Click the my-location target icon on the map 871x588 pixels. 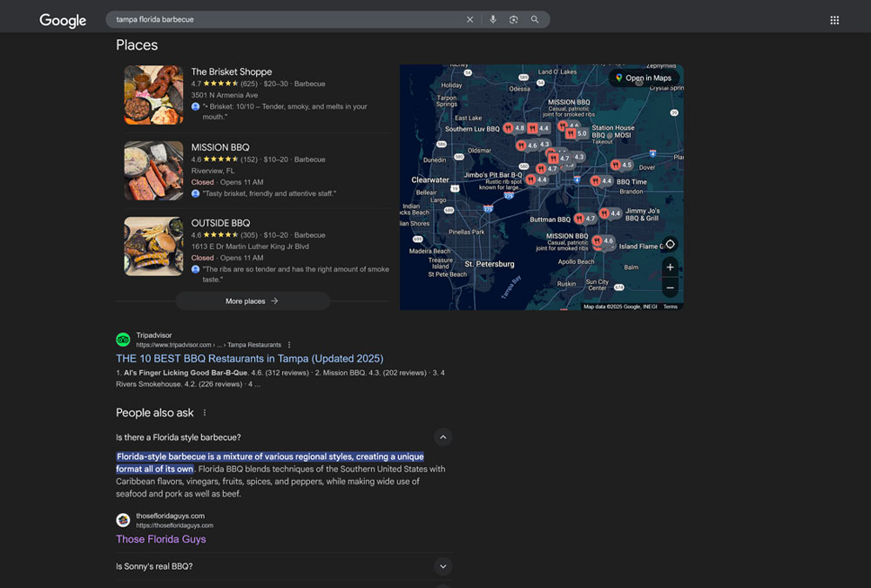click(670, 245)
